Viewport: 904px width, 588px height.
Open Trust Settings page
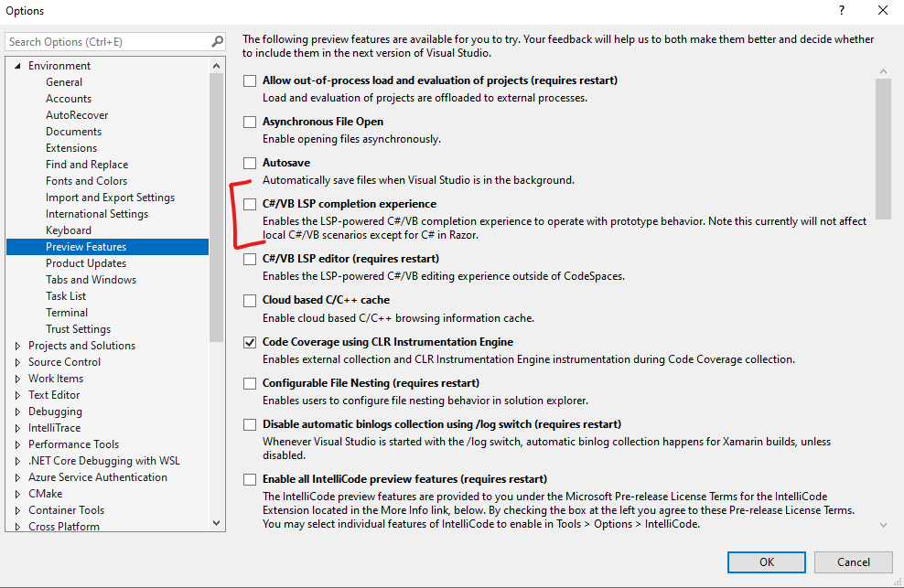point(79,328)
